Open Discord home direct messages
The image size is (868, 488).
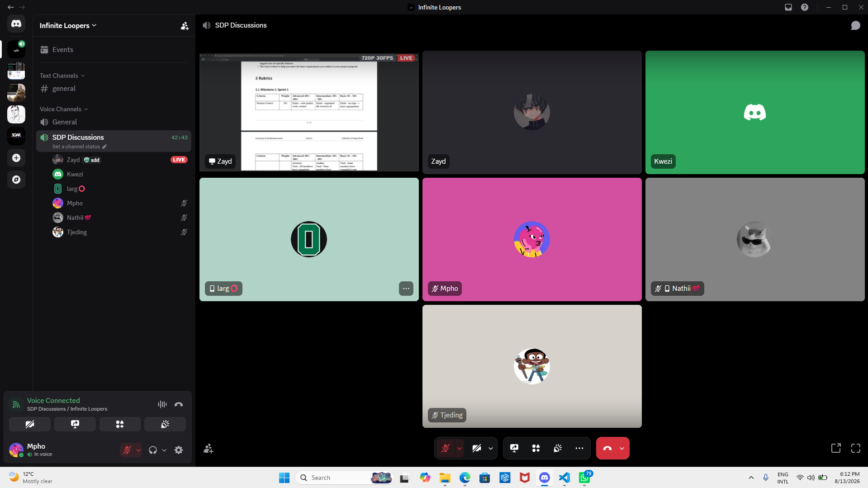click(16, 24)
